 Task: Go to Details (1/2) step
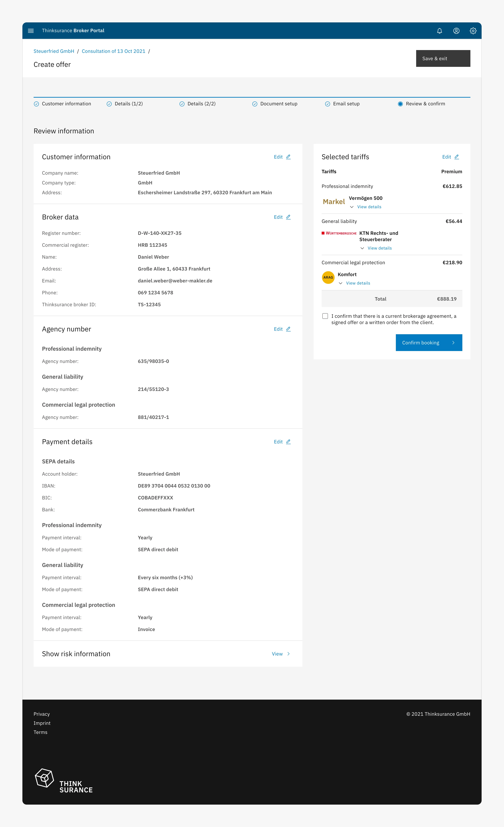(125, 104)
